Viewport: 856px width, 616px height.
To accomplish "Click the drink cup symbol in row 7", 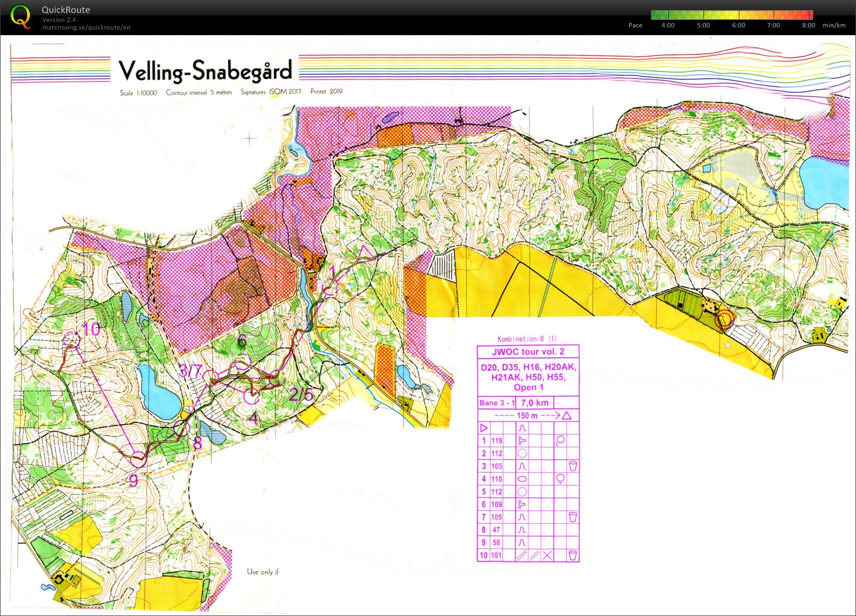I will 573,517.
